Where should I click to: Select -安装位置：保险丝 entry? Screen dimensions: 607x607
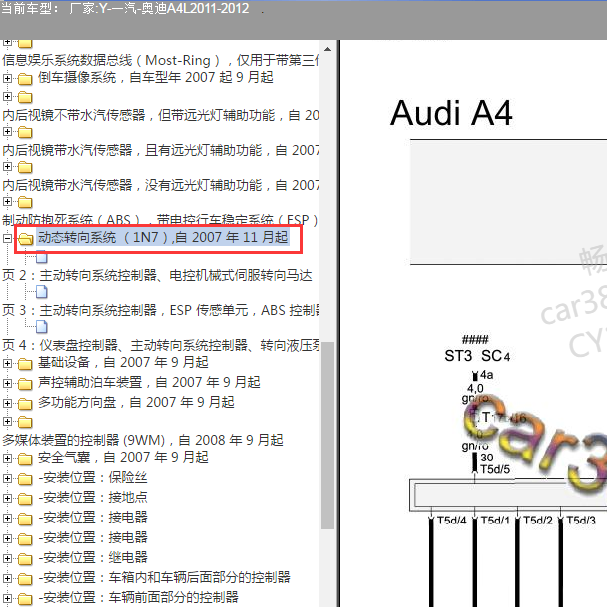[93, 478]
